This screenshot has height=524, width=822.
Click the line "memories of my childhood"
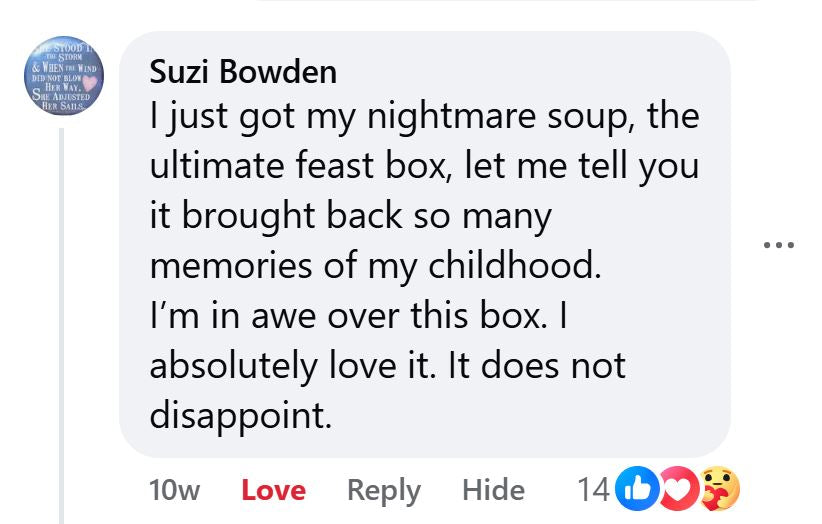tap(377, 267)
